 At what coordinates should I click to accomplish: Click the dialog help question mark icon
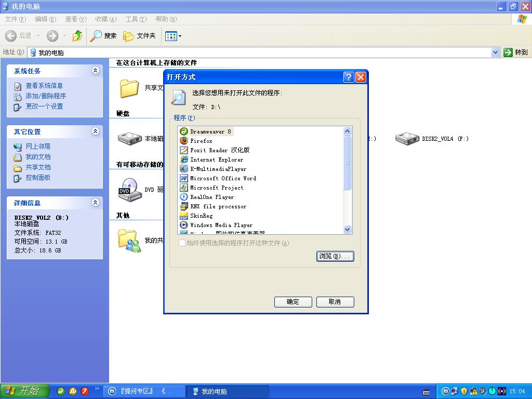pos(349,77)
